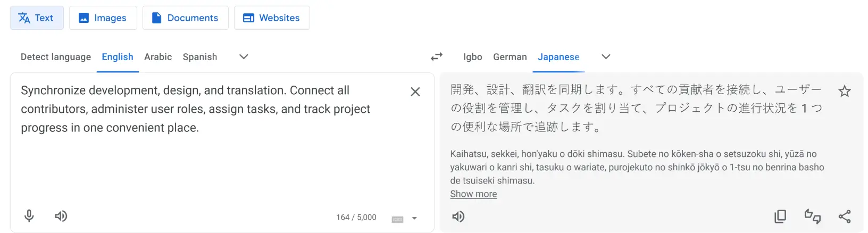The image size is (868, 233).
Task: Save translation with the star icon
Action: [845, 91]
